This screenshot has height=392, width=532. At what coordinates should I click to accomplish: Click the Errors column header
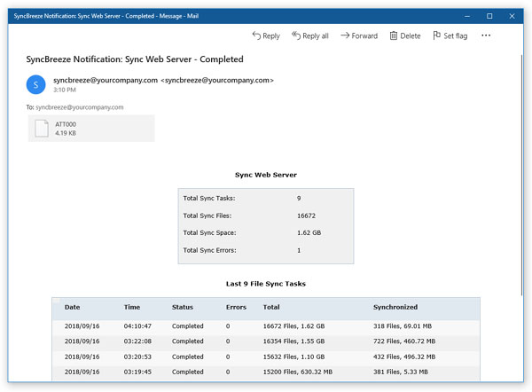pos(237,307)
